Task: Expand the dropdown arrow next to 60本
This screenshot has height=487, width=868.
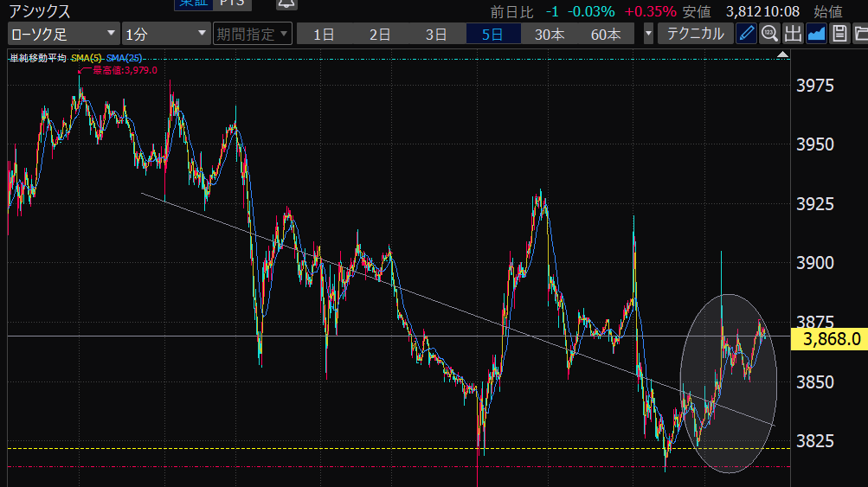Action: point(649,35)
